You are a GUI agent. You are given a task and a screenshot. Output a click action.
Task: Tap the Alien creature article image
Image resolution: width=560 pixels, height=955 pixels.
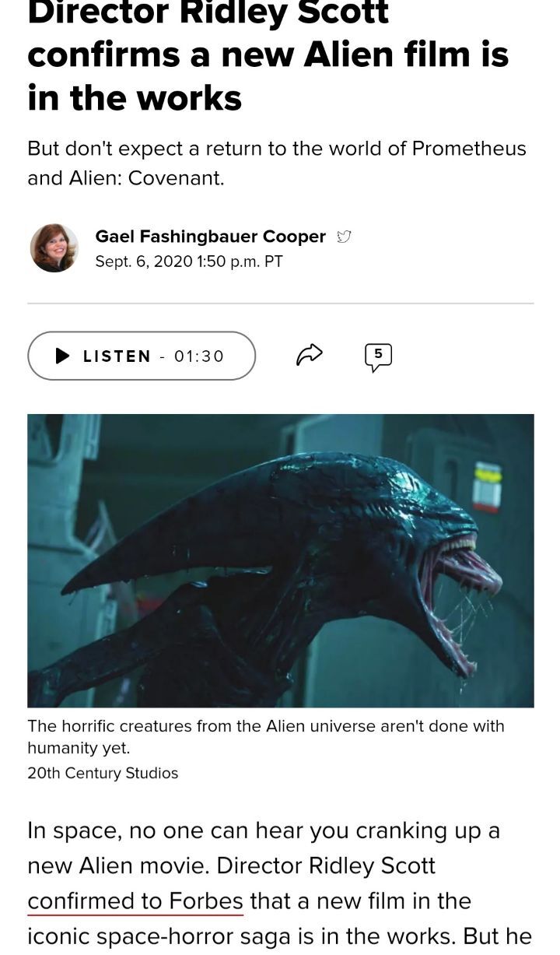[281, 560]
